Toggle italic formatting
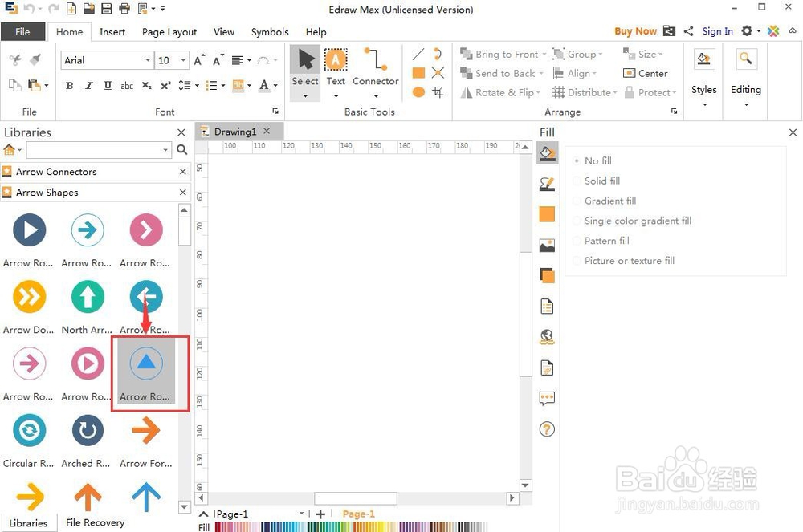 (88, 85)
